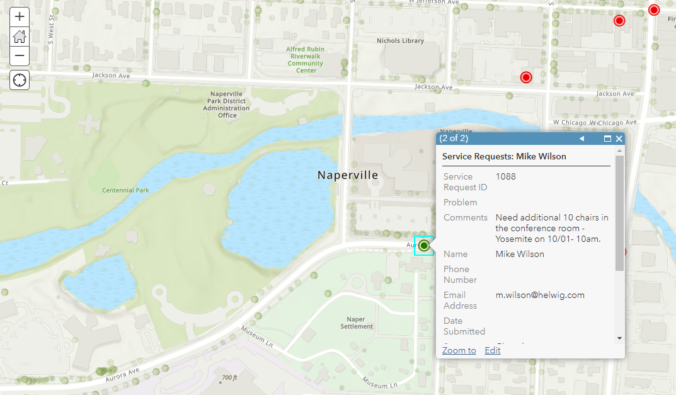Image resolution: width=676 pixels, height=395 pixels.
Task: Click the Naperville city label
Action: (347, 175)
